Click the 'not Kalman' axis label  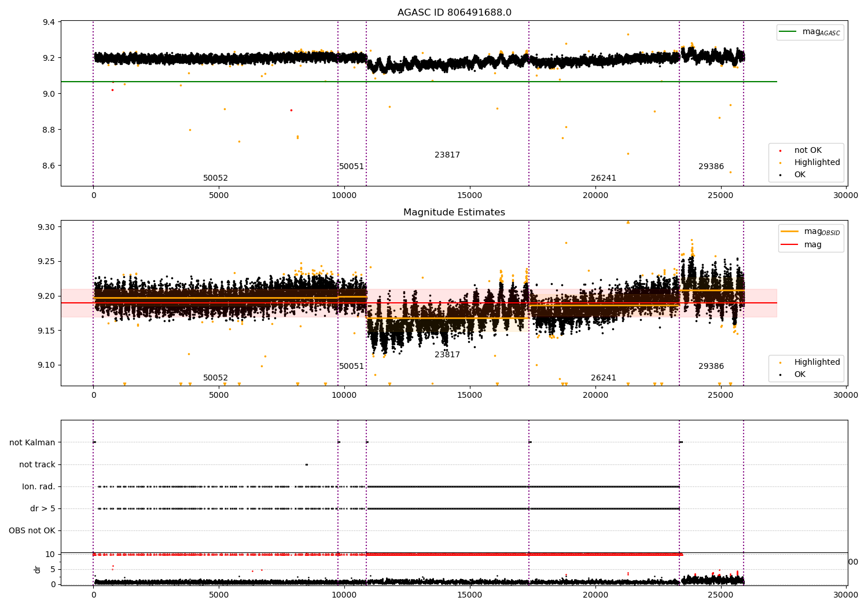[x=32, y=443]
